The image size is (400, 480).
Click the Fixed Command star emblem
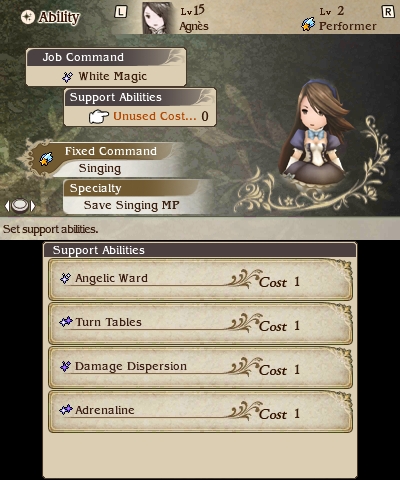(46, 160)
